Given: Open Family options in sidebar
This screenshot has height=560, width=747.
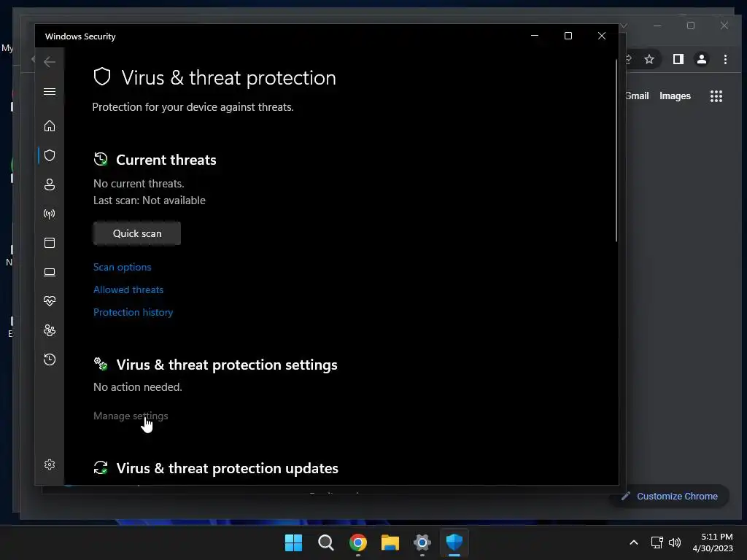Looking at the screenshot, I should (x=50, y=330).
